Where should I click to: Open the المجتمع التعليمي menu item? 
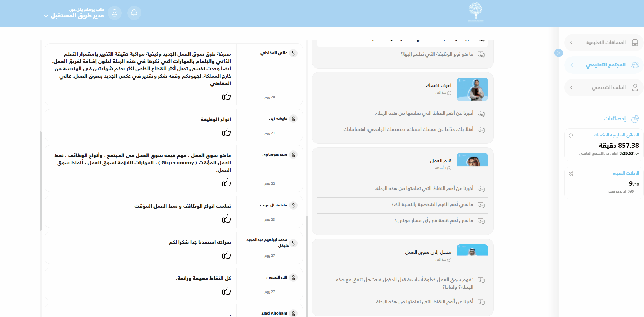(x=604, y=65)
